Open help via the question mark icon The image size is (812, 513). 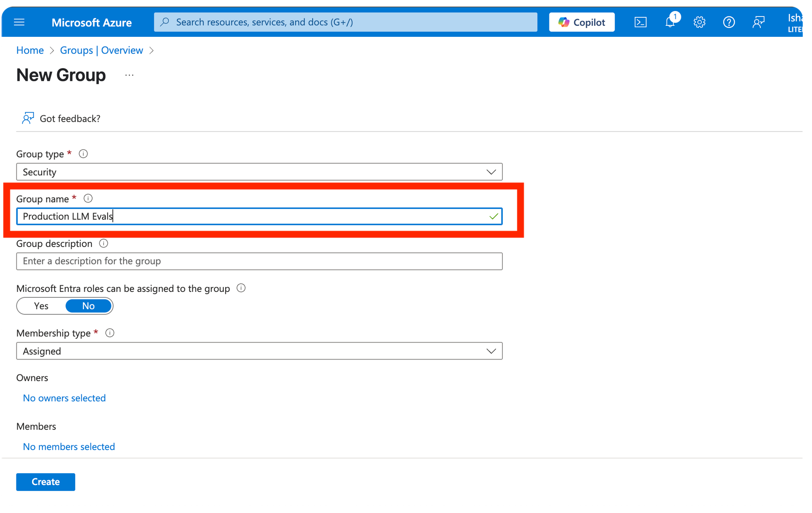pos(729,22)
